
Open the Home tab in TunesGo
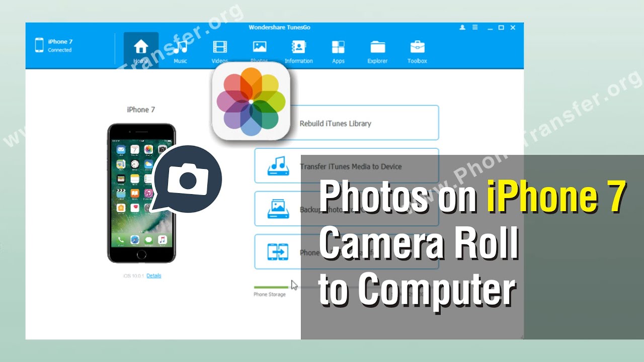[141, 50]
